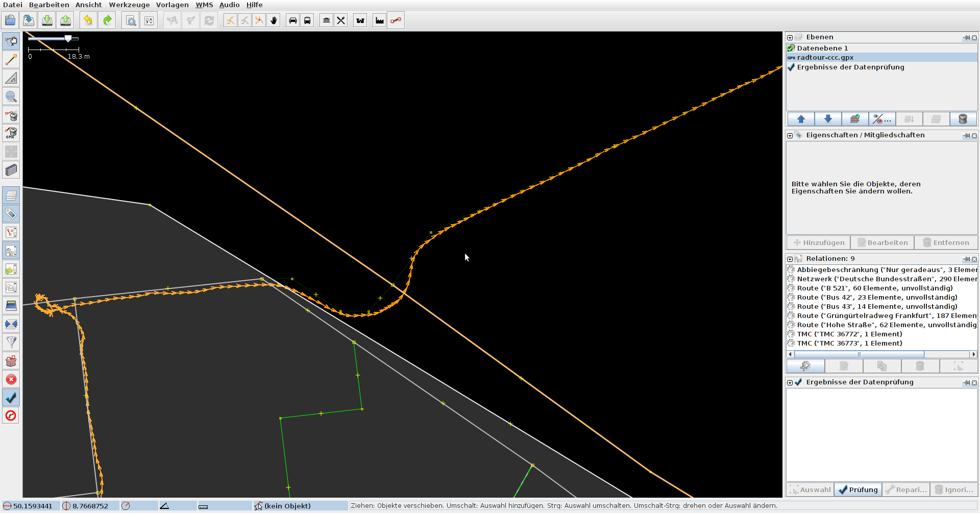Image resolution: width=980 pixels, height=513 pixels.
Task: Open the Werkzeuge menu
Action: click(129, 5)
